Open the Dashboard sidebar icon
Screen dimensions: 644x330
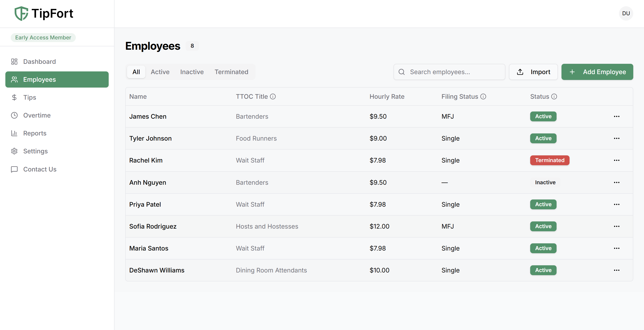point(14,61)
